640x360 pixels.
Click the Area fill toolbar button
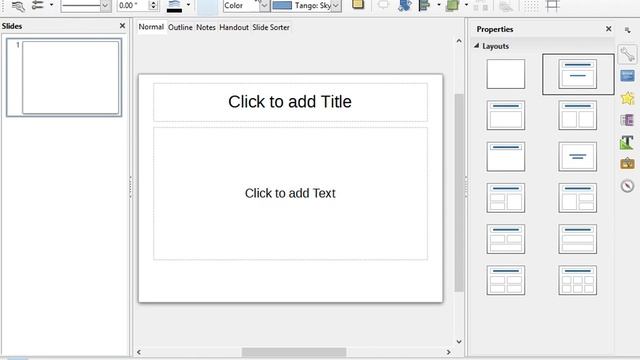coord(207,6)
